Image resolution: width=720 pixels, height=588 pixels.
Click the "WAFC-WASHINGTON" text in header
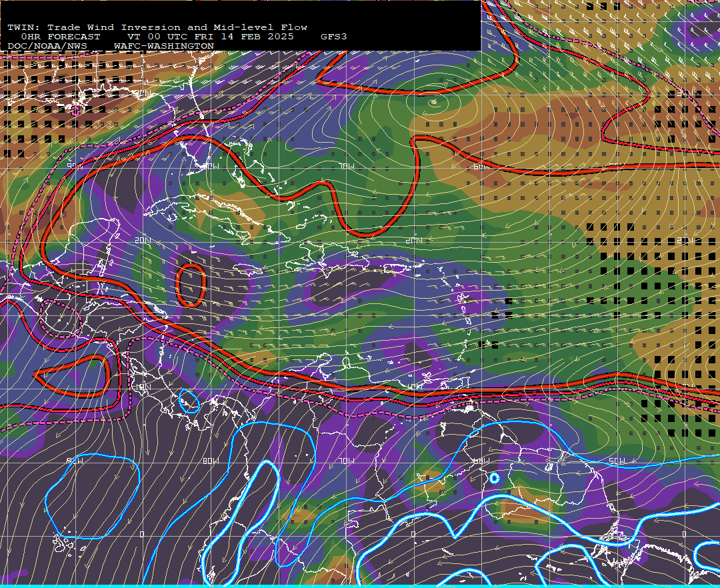(x=164, y=47)
